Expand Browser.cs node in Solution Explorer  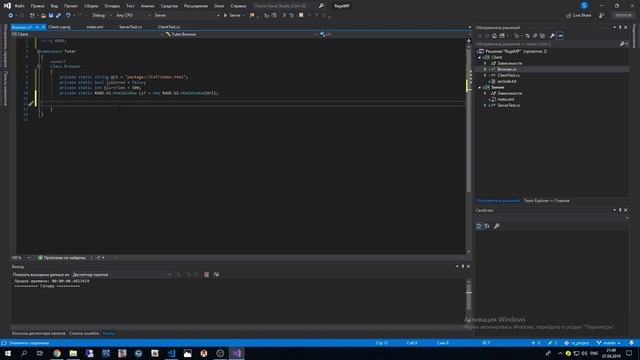(x=485, y=69)
